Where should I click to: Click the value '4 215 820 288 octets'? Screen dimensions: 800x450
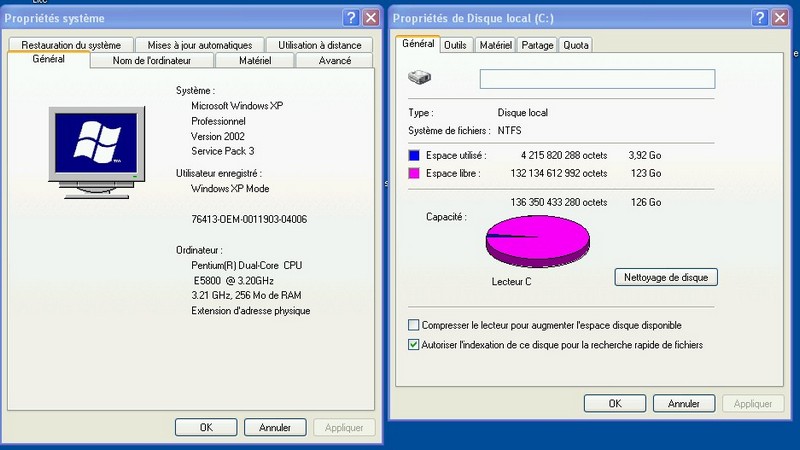564,155
